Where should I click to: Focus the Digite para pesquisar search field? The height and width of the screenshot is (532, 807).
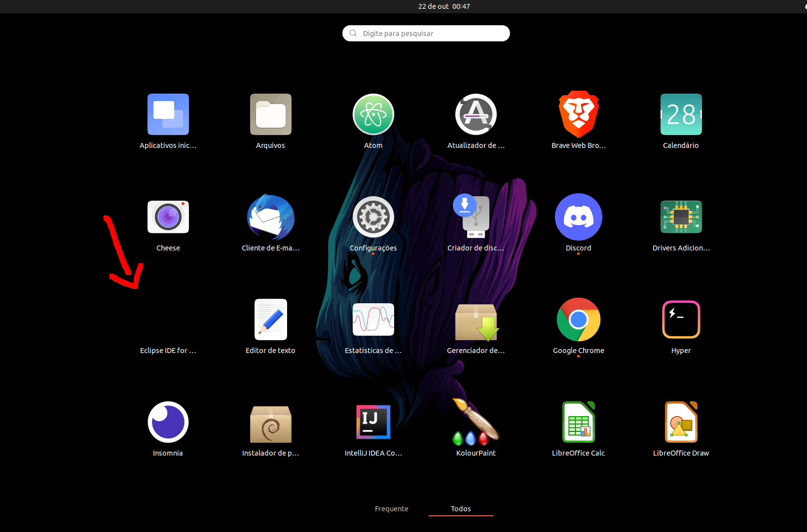[426, 34]
